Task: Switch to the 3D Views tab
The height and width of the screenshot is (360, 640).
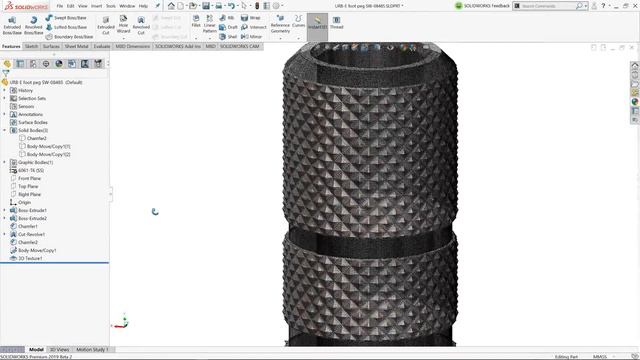Action: coord(59,349)
